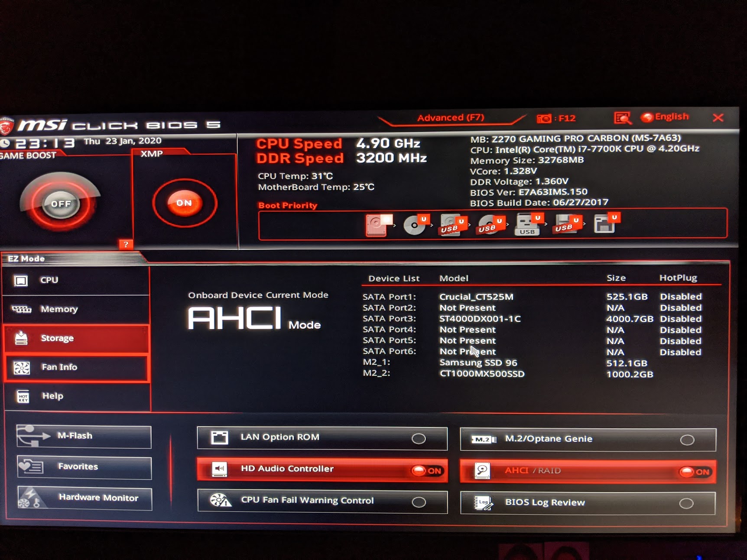747x560 pixels.
Task: Click the Storage drive icon in sidebar
Action: coord(21,338)
